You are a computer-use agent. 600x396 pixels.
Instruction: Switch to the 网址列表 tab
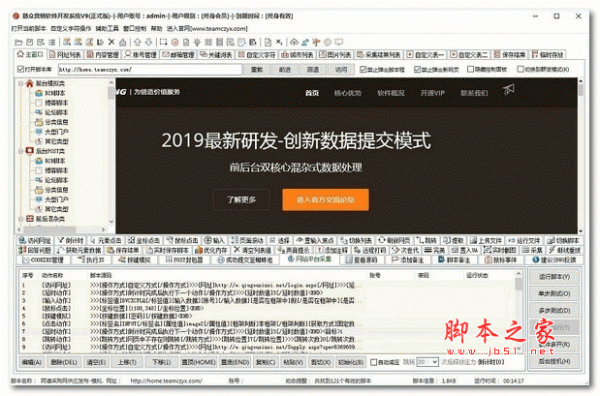(x=65, y=55)
